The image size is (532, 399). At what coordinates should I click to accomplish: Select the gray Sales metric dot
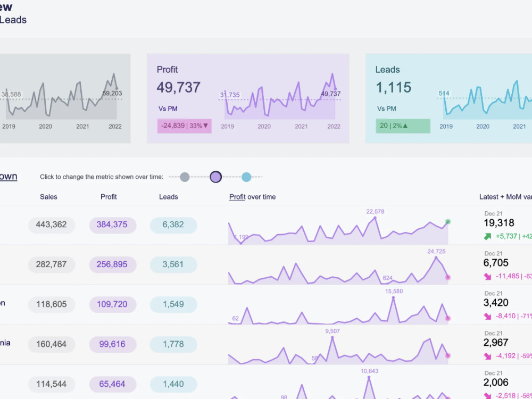pyautogui.click(x=184, y=176)
